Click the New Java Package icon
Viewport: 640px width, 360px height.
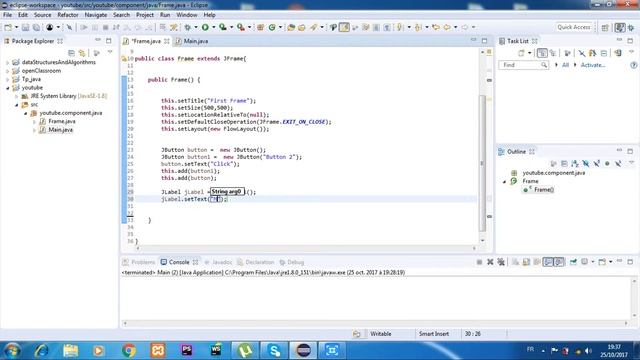[260, 27]
